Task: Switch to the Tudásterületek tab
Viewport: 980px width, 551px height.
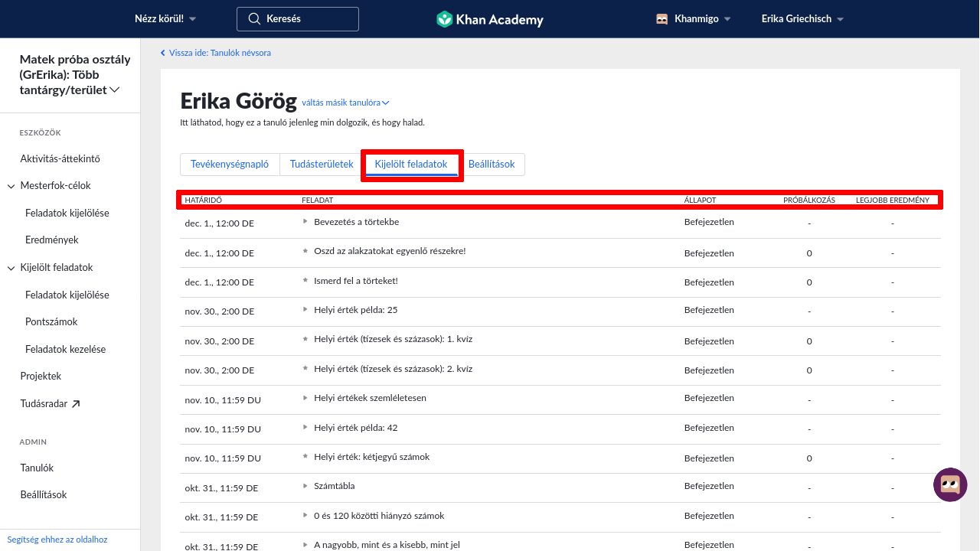Action: point(322,165)
